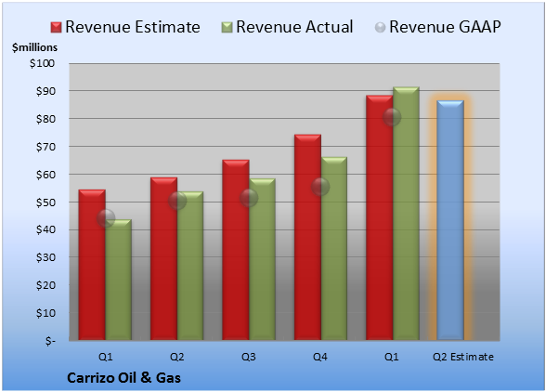Click the '$80' axis value
Viewport: 546px width, 392px height.
pyautogui.click(x=45, y=119)
